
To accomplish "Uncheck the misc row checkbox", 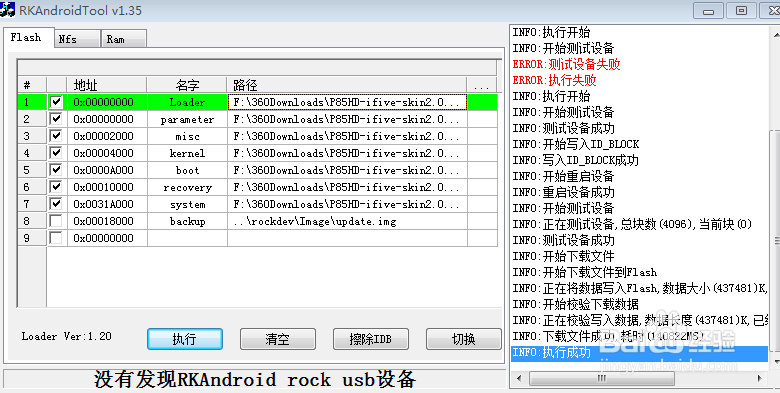I will (56, 136).
